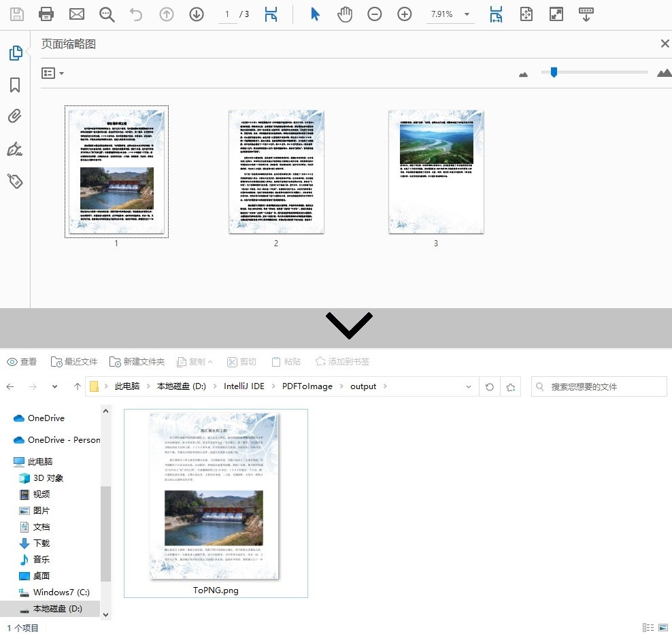Select page 1 thumbnail
Viewport: 672px width, 634px height.
pyautogui.click(x=116, y=171)
